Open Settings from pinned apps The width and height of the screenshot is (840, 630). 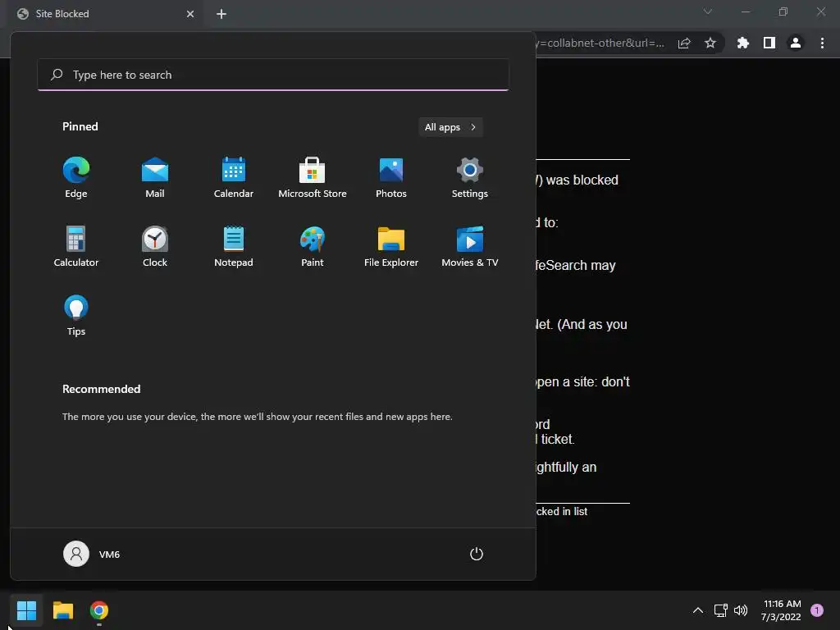coord(470,178)
